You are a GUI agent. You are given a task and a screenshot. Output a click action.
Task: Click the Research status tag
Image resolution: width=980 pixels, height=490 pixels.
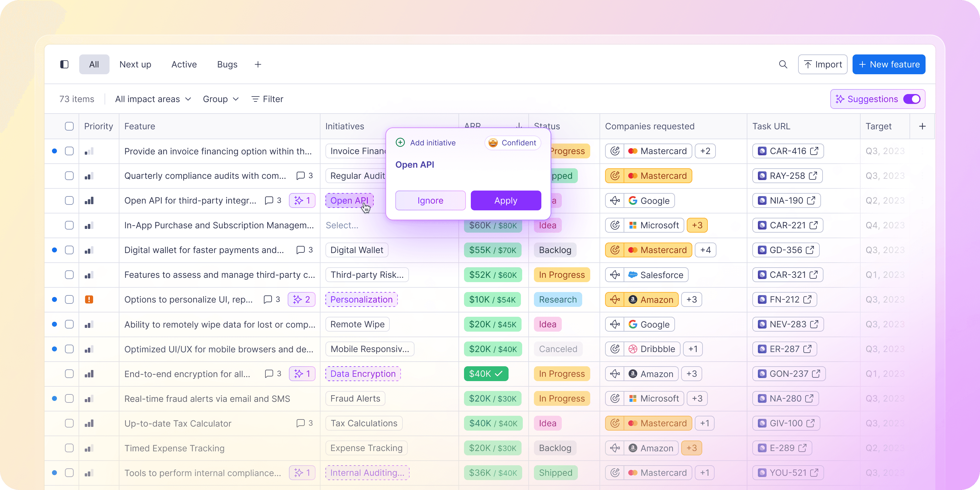point(557,299)
